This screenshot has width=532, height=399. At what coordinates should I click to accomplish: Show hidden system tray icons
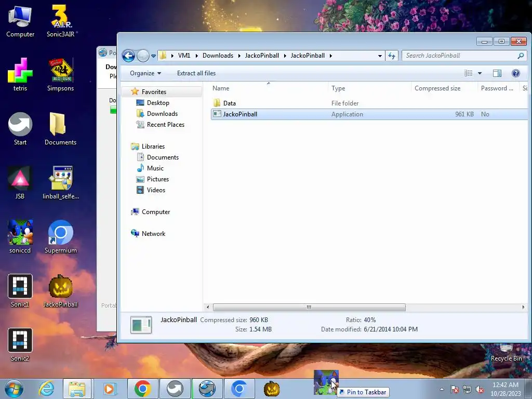pos(442,389)
